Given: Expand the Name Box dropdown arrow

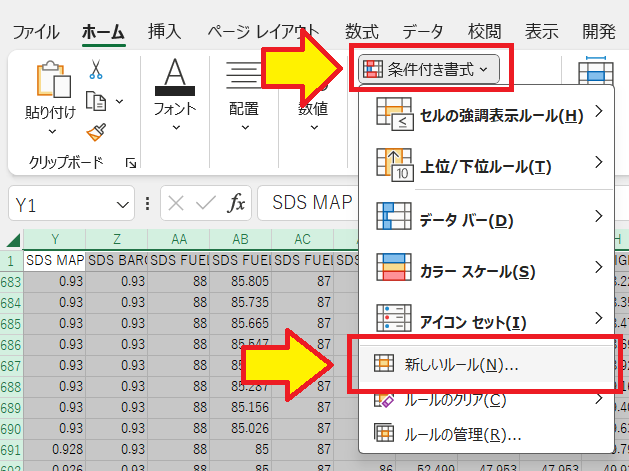Looking at the screenshot, I should click(123, 204).
